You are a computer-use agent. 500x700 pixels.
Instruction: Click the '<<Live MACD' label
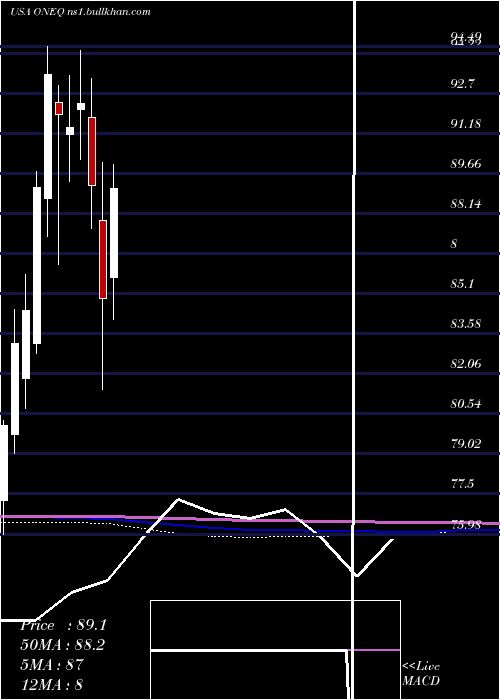point(421,674)
